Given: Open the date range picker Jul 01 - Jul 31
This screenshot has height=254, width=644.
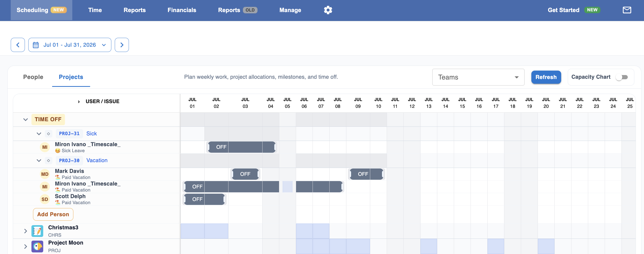Looking at the screenshot, I should [x=70, y=45].
